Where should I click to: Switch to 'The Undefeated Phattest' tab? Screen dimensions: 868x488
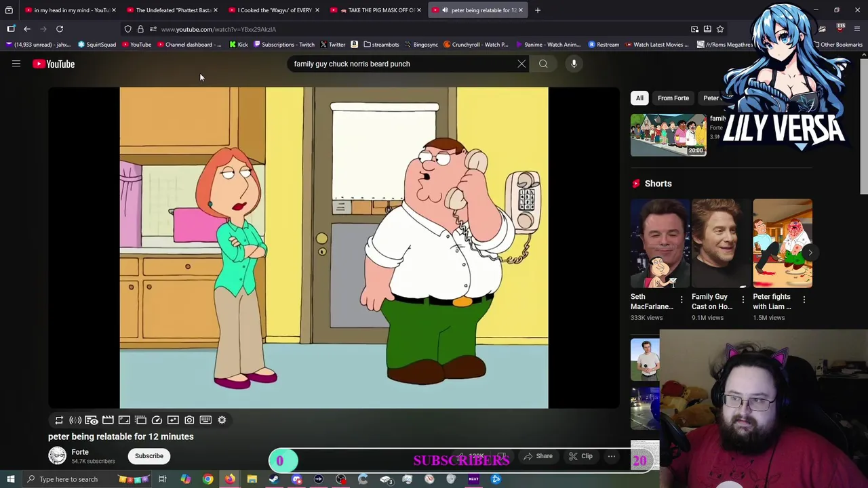click(172, 10)
